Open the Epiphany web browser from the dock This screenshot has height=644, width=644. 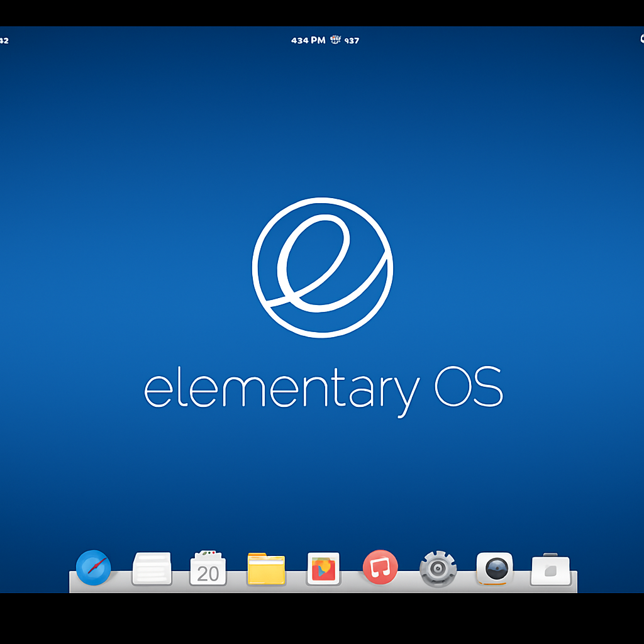pos(93,569)
